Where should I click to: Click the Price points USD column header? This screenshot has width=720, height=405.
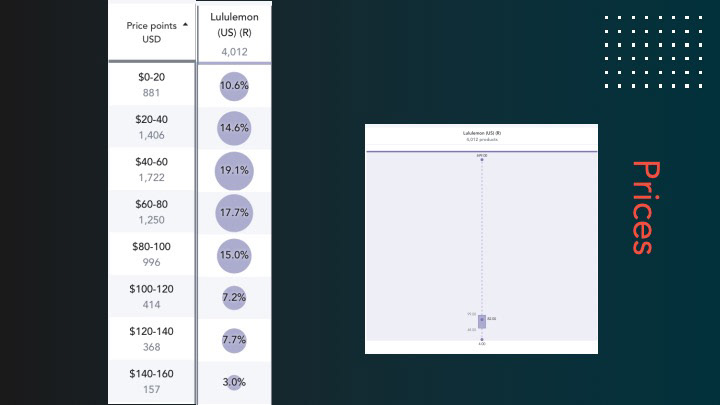[152, 32]
